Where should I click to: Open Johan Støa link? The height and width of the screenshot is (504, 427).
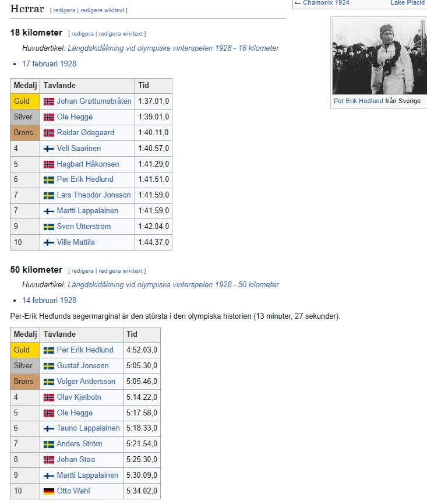point(76,460)
